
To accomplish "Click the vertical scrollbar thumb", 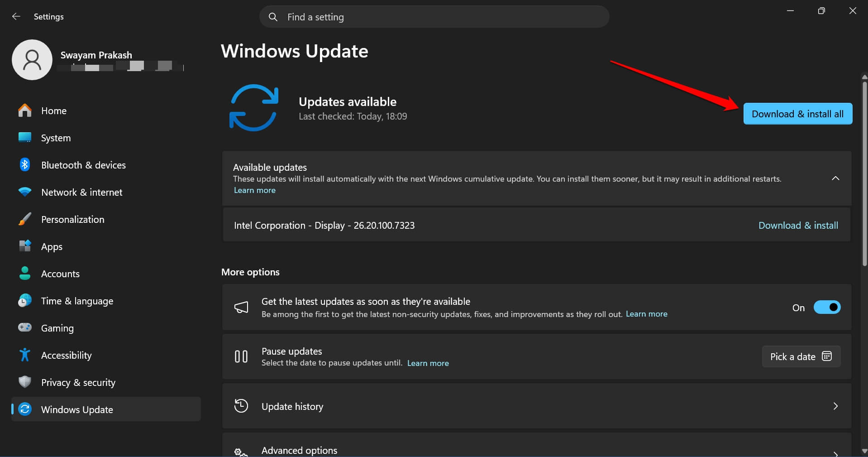I will tap(864, 174).
